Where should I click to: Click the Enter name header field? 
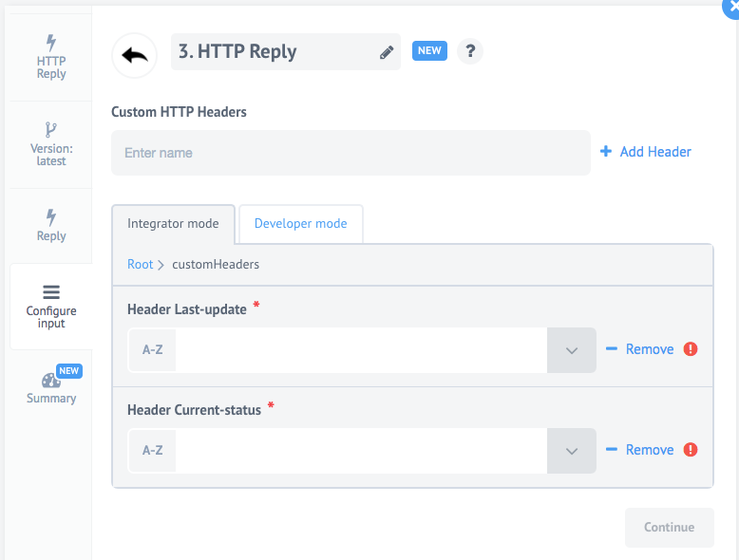point(351,153)
